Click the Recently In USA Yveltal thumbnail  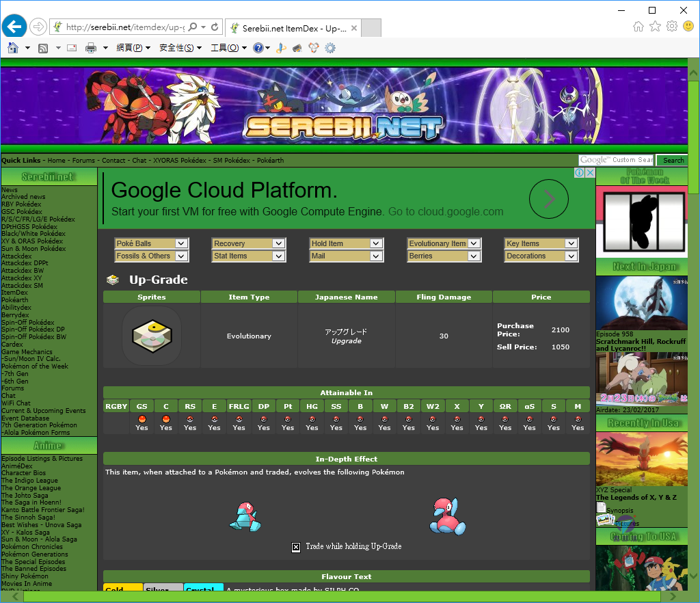coord(642,459)
